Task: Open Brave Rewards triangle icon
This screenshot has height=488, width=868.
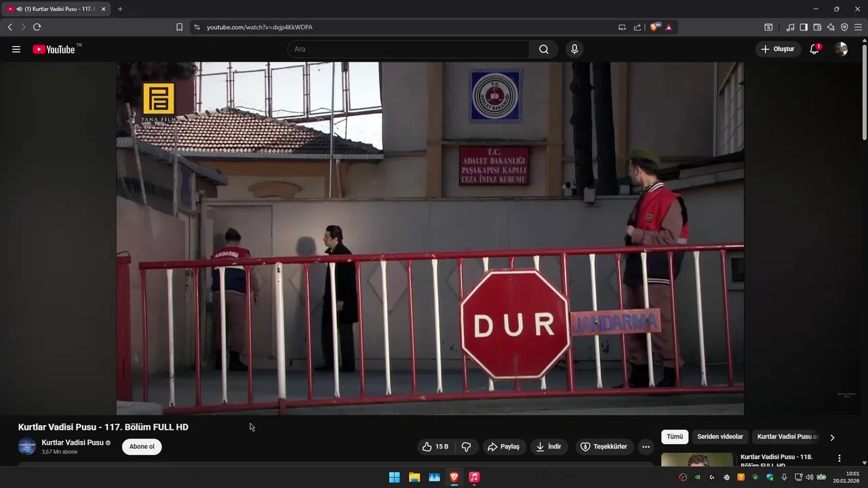Action: [669, 27]
